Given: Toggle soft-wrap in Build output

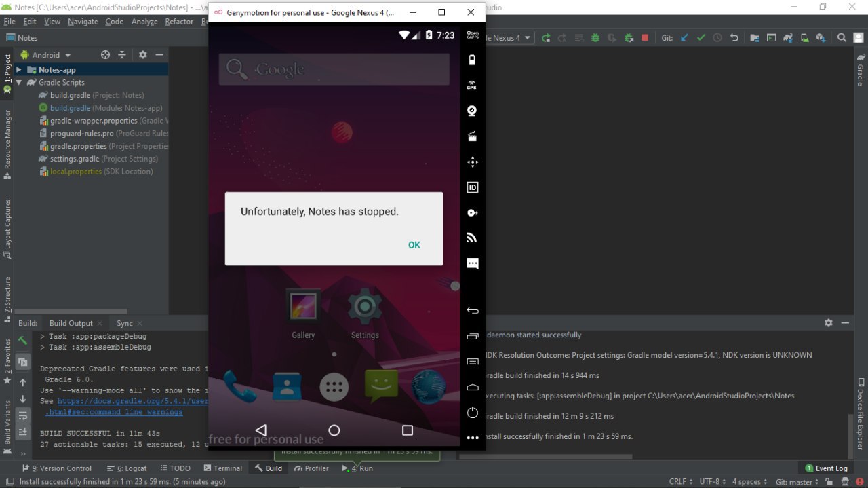Looking at the screenshot, I should [x=23, y=415].
